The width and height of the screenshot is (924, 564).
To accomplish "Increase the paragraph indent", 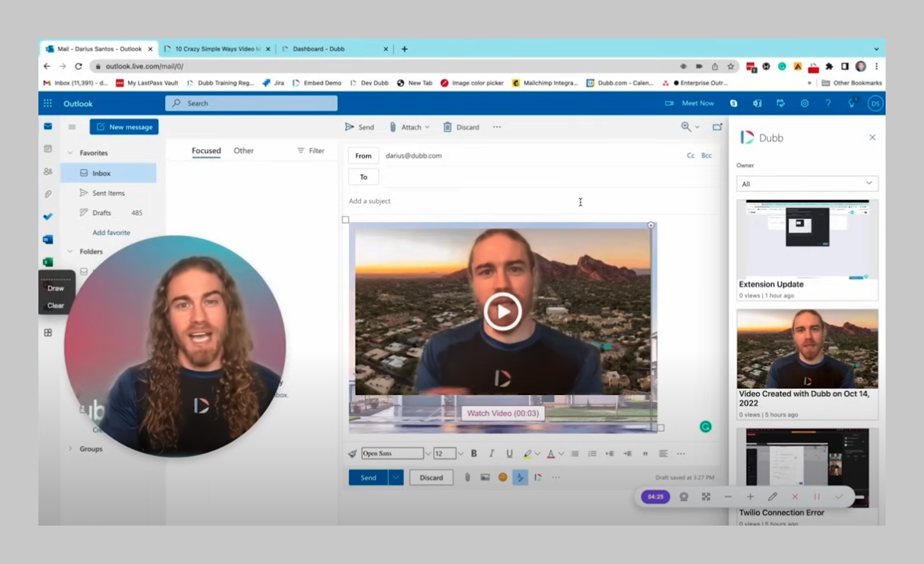I will (x=628, y=453).
